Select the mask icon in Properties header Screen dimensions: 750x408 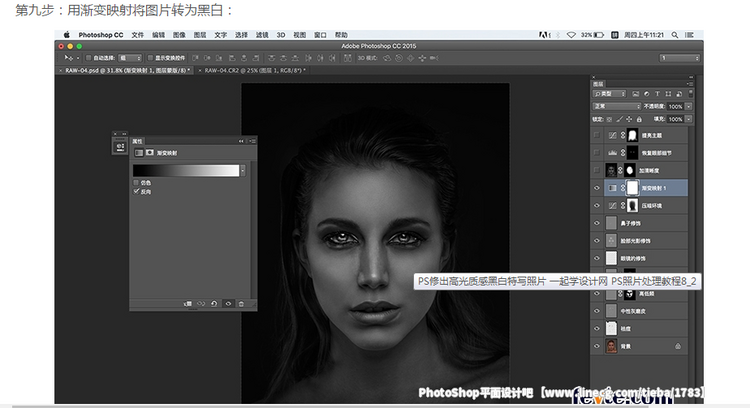tap(149, 153)
